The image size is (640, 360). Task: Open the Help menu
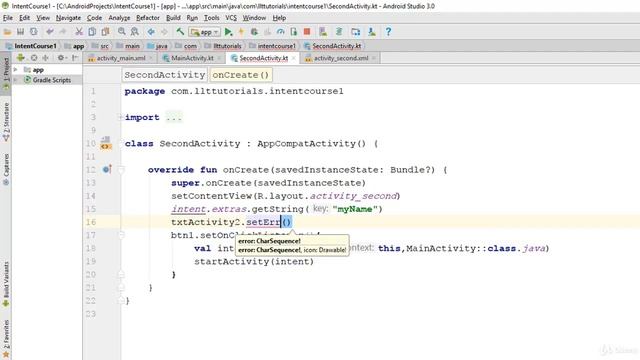click(x=279, y=18)
